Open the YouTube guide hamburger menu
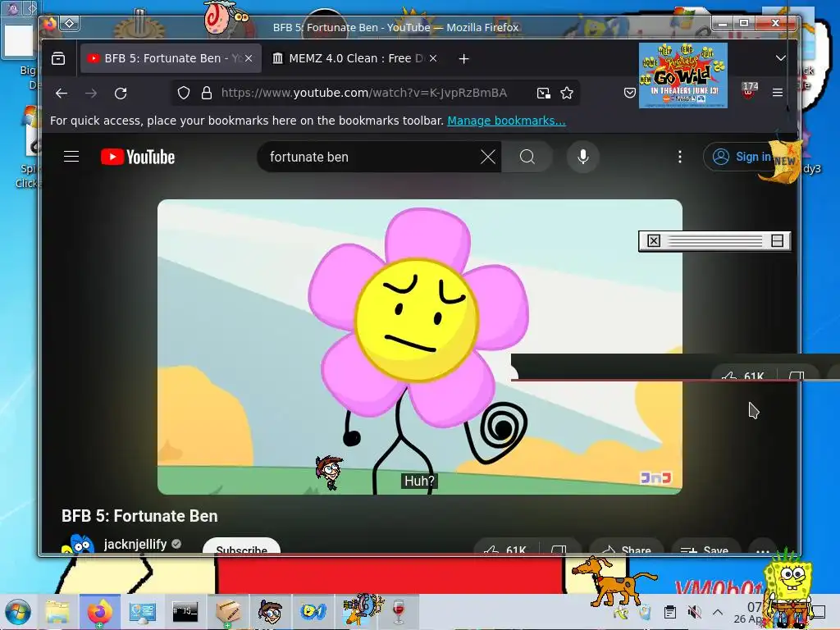Screen dimensions: 840x630 pyautogui.click(x=71, y=157)
